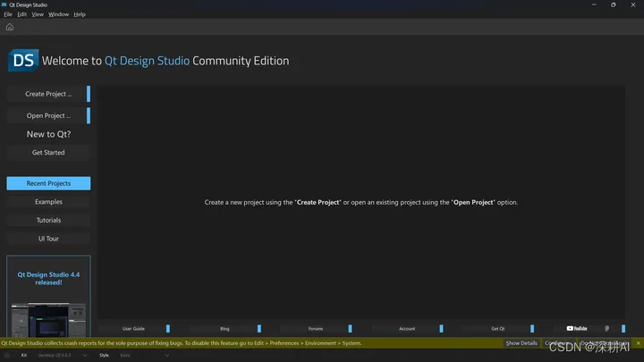Open the Get Qt link

(x=498, y=329)
